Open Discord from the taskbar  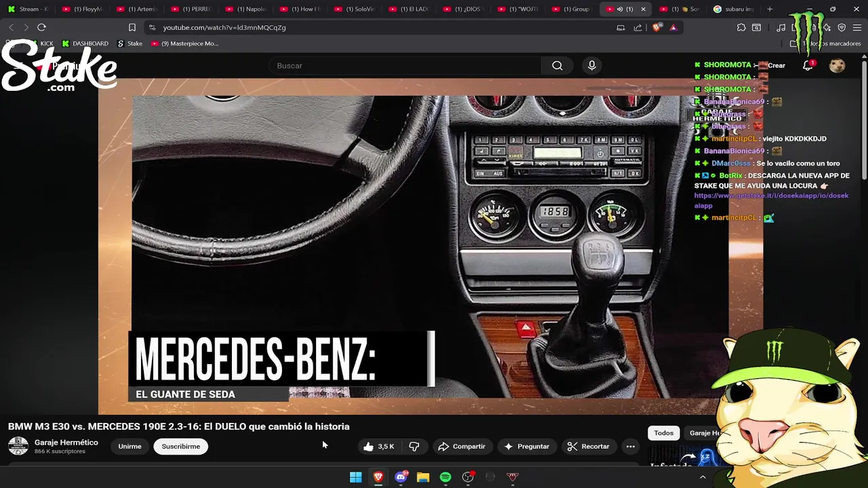[401, 477]
